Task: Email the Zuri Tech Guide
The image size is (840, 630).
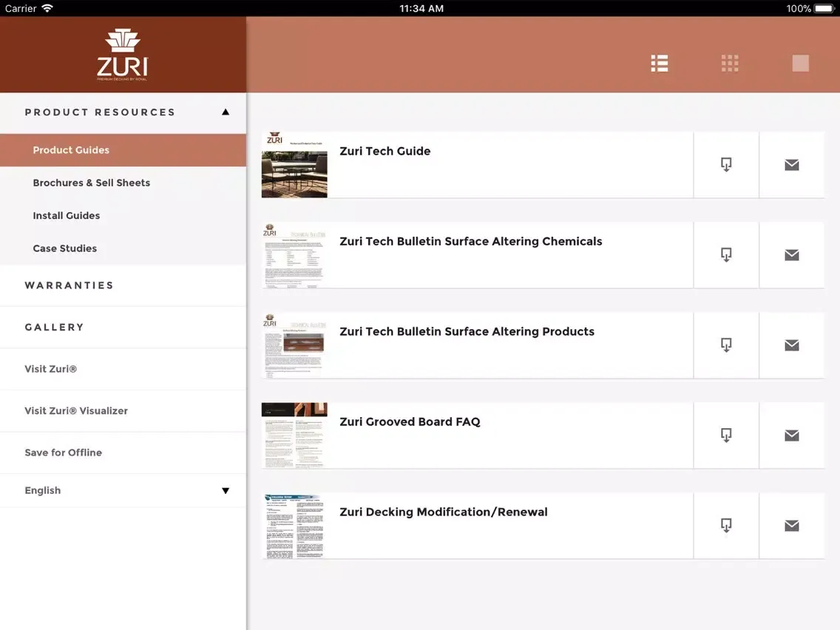Action: (x=792, y=164)
